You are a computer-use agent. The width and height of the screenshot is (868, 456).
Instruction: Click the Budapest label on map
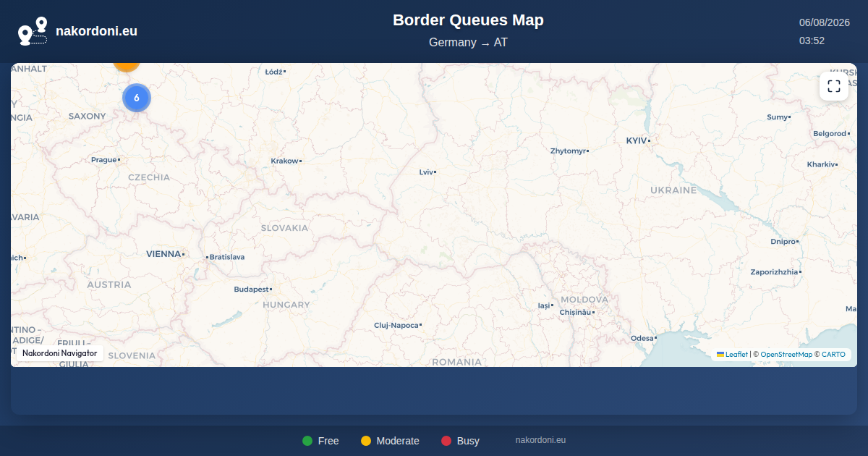[x=251, y=290]
